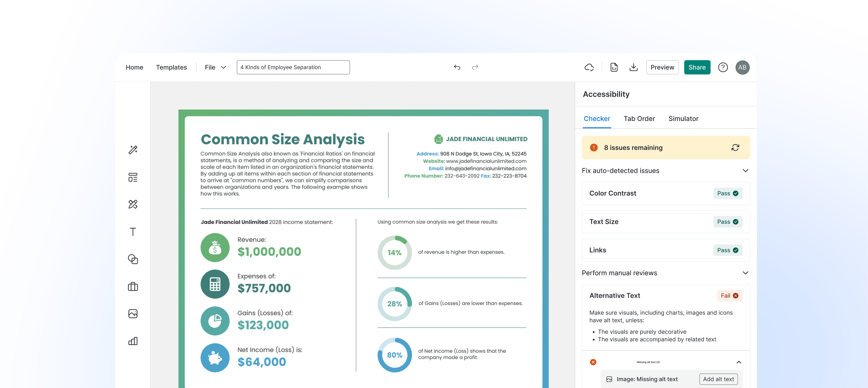Viewport: 868px width, 388px height.
Task: Click the Image: Missing alt text row
Action: click(x=671, y=379)
